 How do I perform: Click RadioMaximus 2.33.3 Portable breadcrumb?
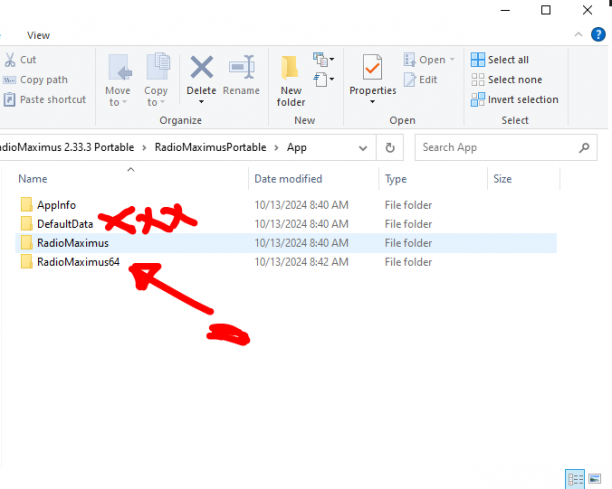click(67, 148)
